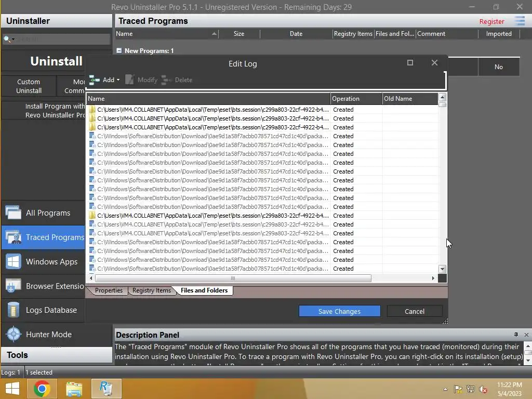Click the Modify toolbar button
This screenshot has width=532, height=399.
coord(141,80)
